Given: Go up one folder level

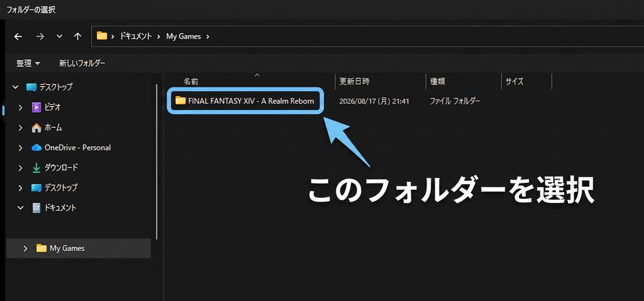Looking at the screenshot, I should click(77, 36).
